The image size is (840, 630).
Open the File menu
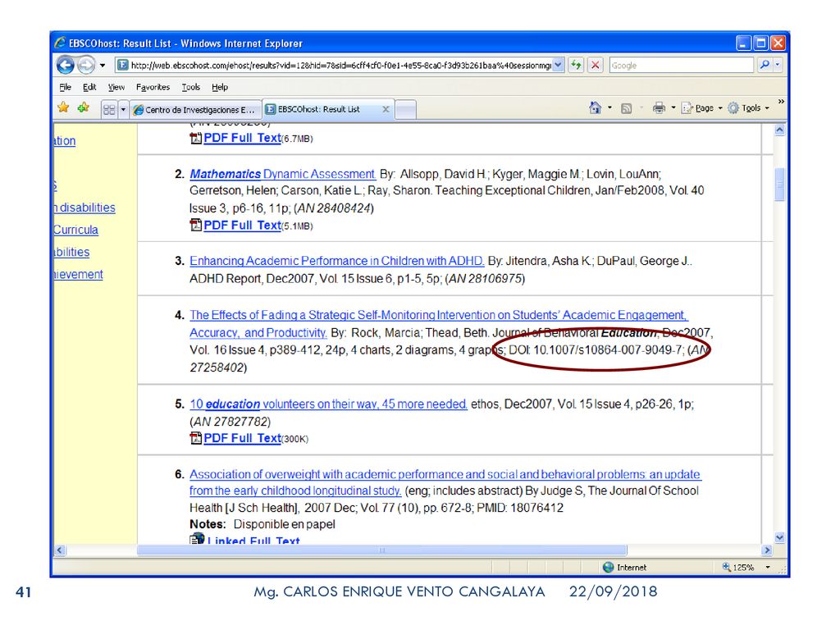[66, 87]
